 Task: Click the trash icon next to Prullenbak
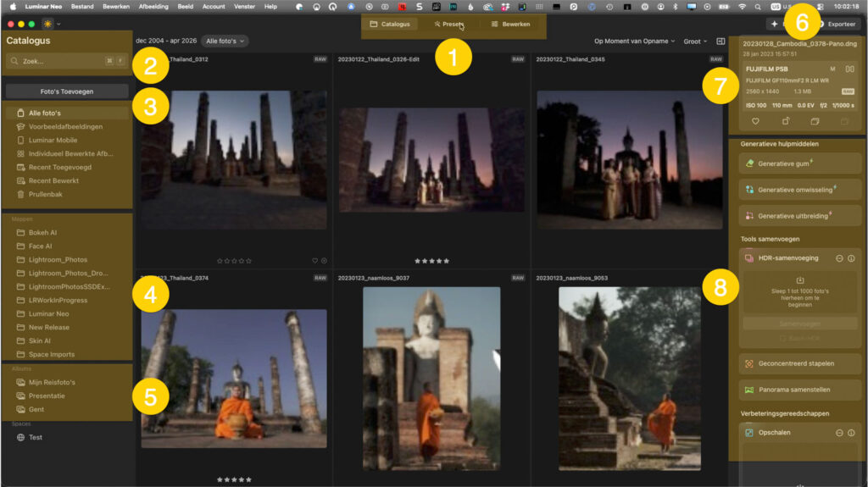coord(20,194)
